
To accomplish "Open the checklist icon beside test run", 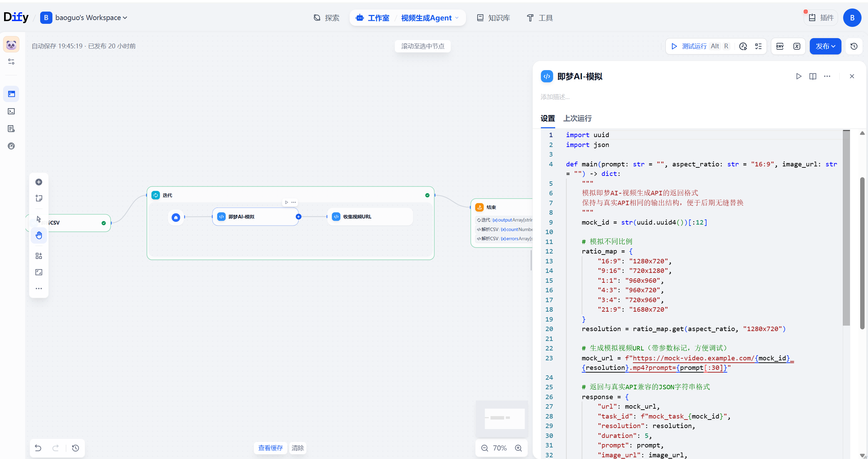I will pos(758,46).
